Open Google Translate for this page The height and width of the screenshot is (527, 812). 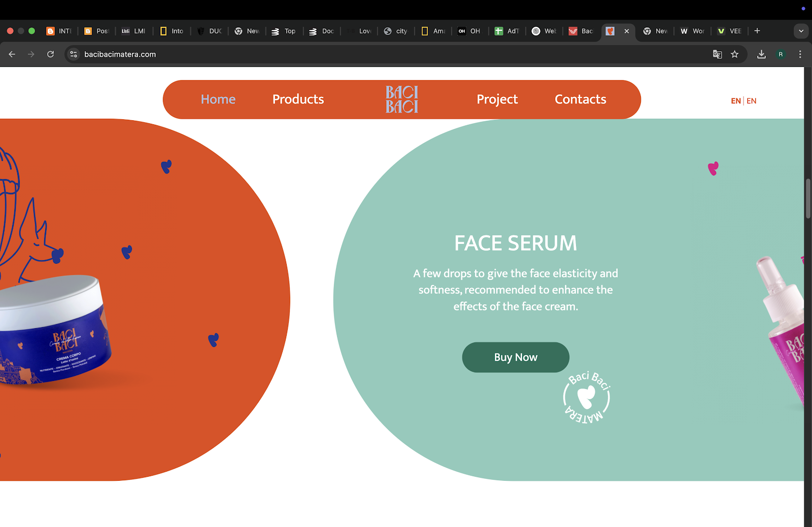[717, 54]
